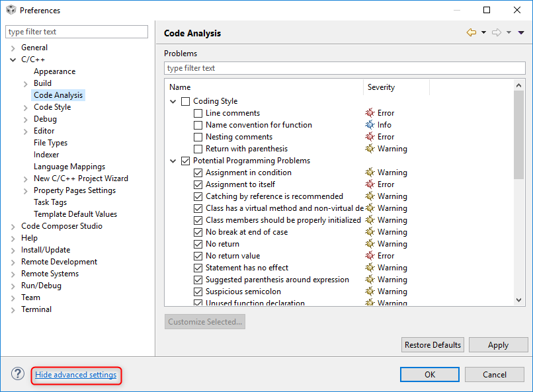Click the back navigation arrow icon

pyautogui.click(x=471, y=32)
